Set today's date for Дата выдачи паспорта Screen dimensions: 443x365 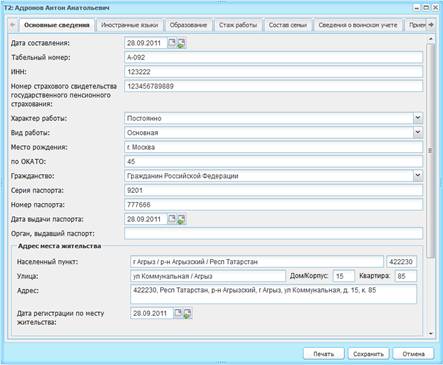click(x=181, y=220)
